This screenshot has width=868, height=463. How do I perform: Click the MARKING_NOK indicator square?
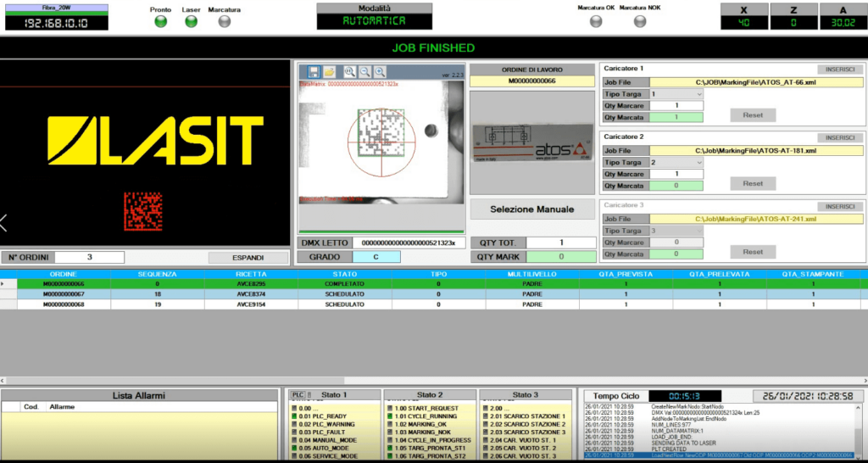(x=390, y=432)
